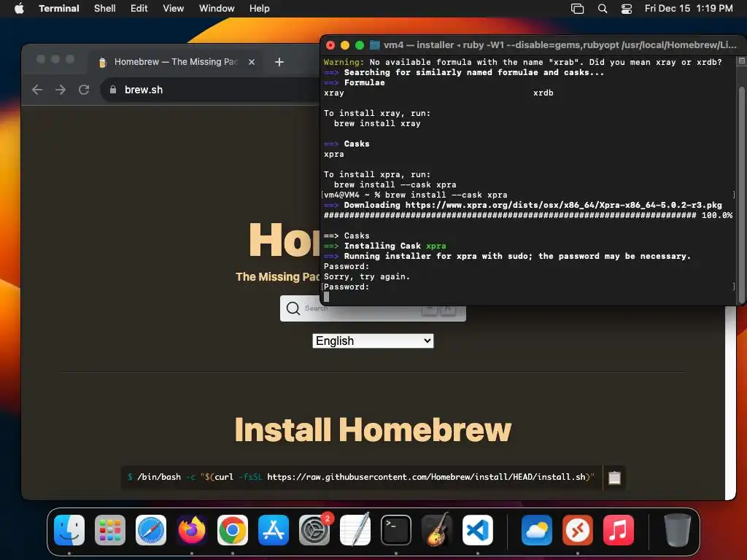Click the Terminal icon in the Dock
747x560 pixels.
click(396, 530)
